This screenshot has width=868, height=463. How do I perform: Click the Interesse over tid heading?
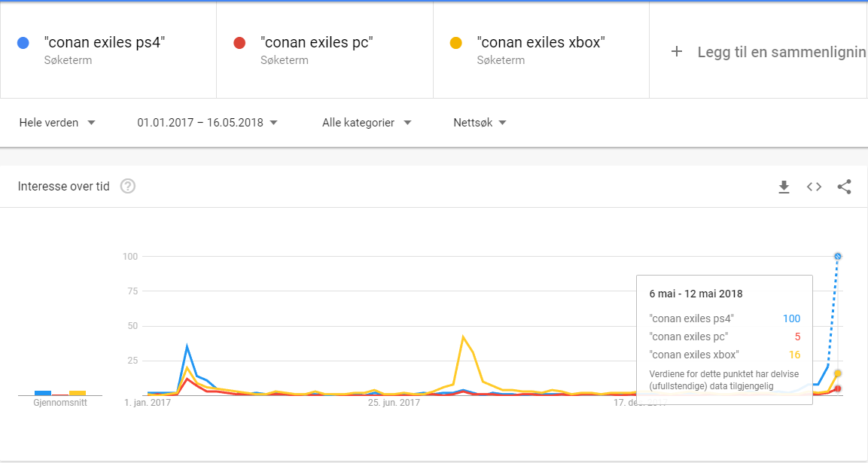[64, 186]
